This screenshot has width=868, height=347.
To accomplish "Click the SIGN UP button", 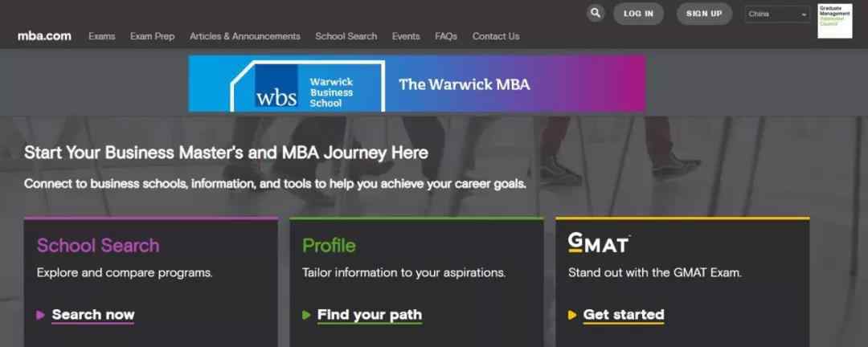I will point(704,14).
